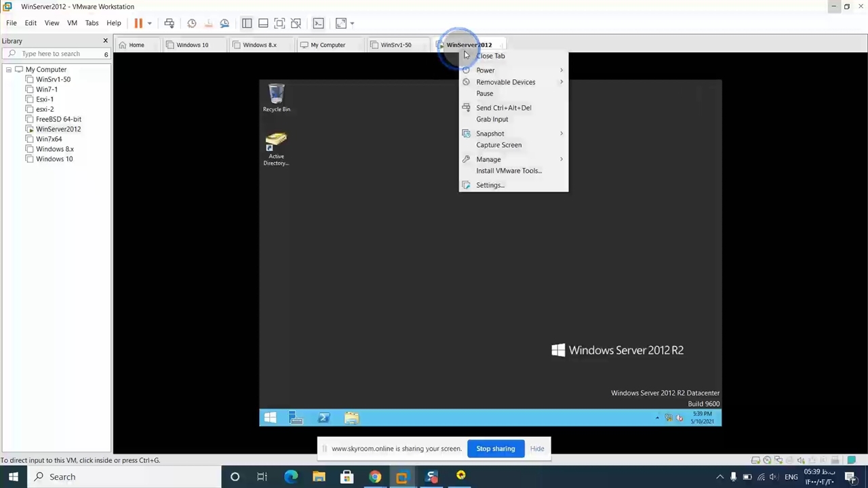The image size is (868, 488).
Task: Click the network adapter status bar icon
Action: point(778,460)
